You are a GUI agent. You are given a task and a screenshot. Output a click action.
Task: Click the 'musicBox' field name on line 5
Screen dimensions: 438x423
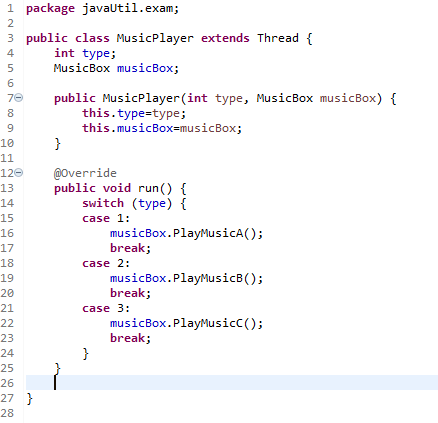(x=145, y=68)
